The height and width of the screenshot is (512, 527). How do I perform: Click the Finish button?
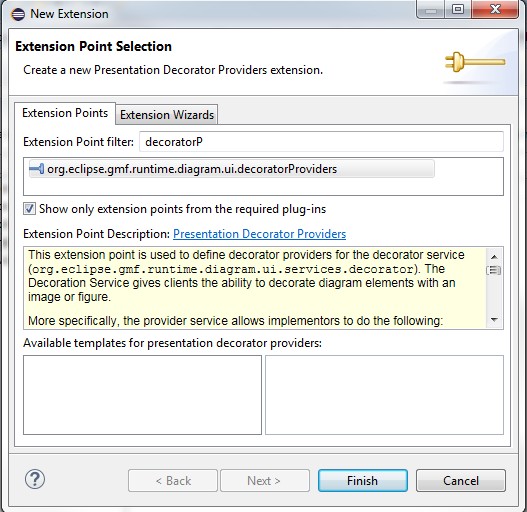point(363,481)
